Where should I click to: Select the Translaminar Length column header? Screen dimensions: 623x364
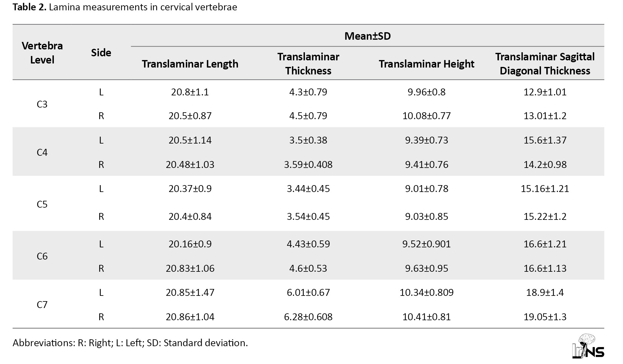pyautogui.click(x=190, y=64)
